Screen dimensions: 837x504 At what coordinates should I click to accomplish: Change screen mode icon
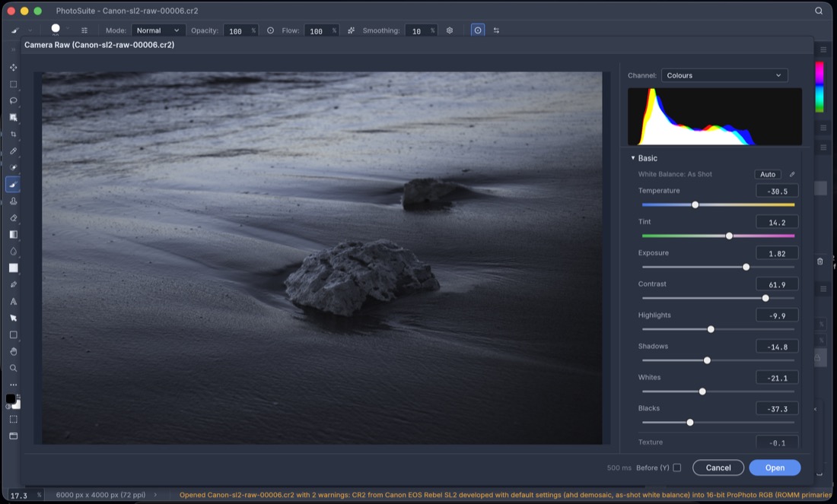click(x=14, y=436)
